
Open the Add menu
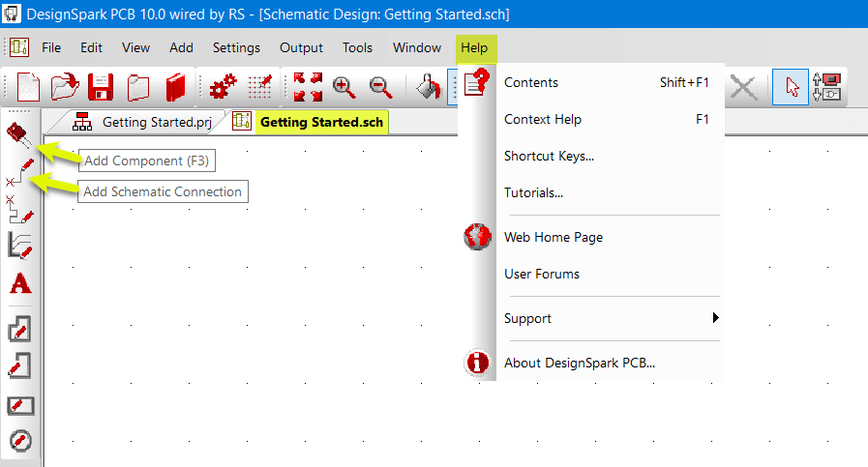point(181,47)
